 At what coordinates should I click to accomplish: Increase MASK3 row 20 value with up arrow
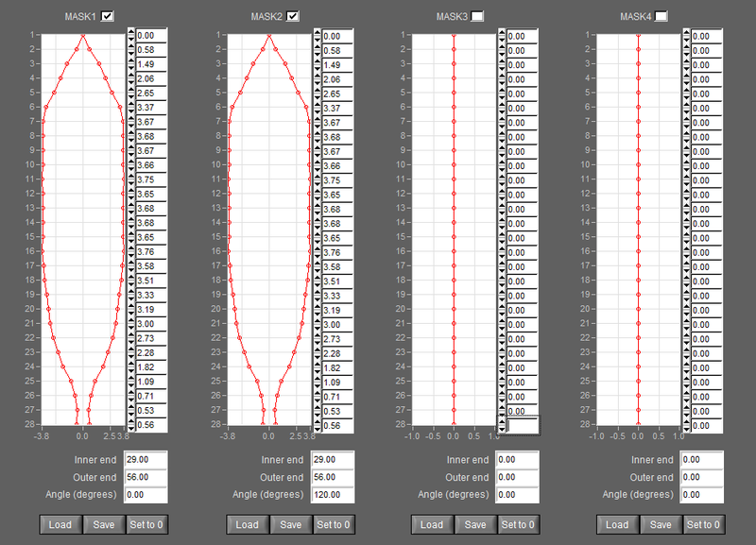pos(502,306)
